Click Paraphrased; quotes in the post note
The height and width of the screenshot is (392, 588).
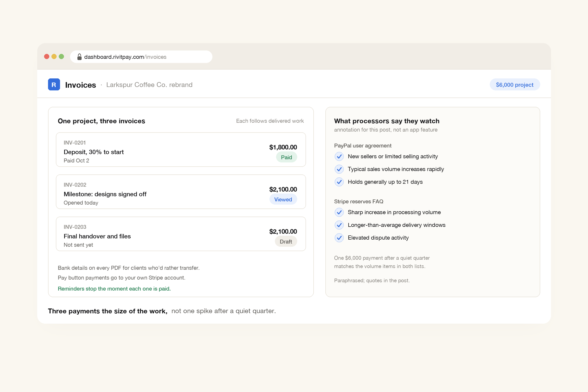tap(372, 281)
